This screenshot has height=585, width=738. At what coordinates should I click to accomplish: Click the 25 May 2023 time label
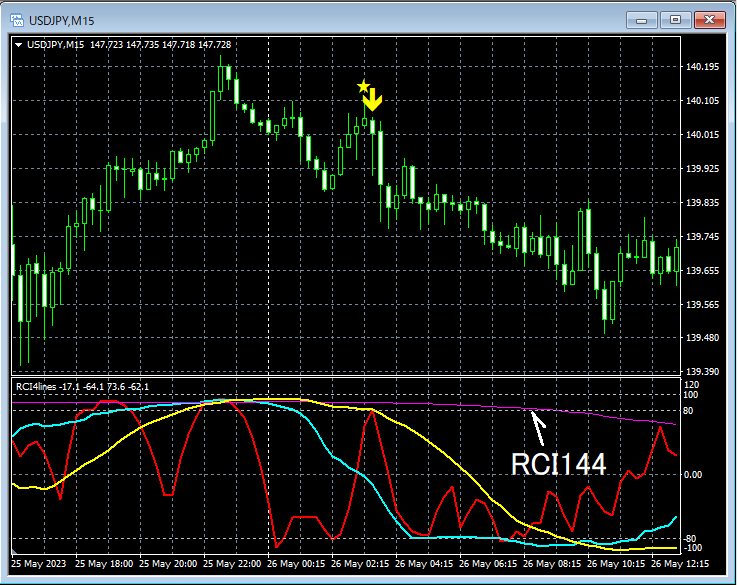tap(39, 563)
